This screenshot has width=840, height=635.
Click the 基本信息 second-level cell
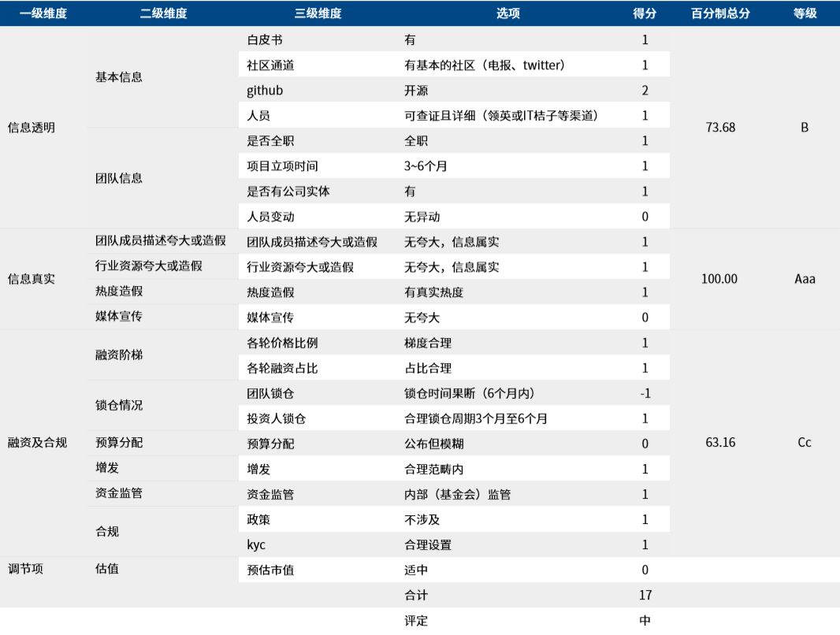[x=119, y=77]
